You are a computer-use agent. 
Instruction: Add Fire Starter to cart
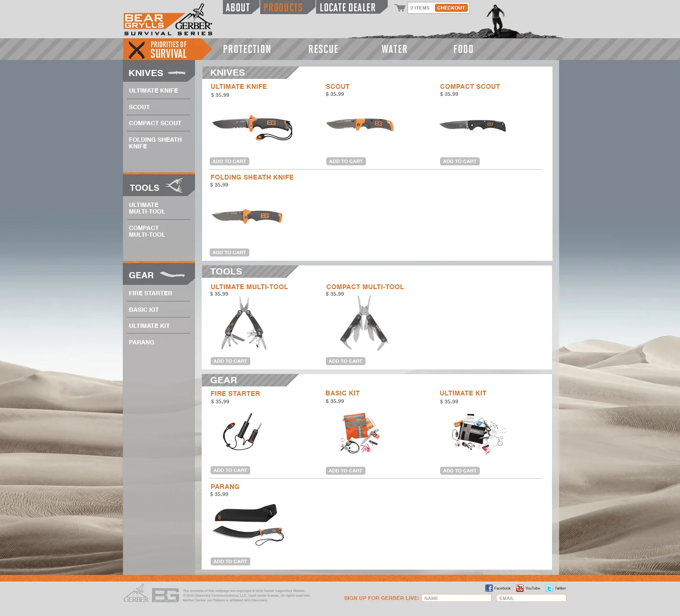click(x=230, y=471)
